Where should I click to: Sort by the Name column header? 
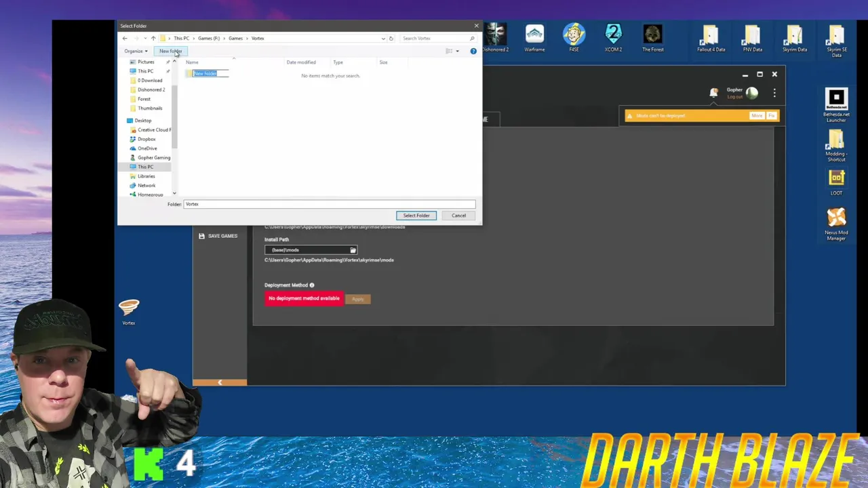point(192,62)
